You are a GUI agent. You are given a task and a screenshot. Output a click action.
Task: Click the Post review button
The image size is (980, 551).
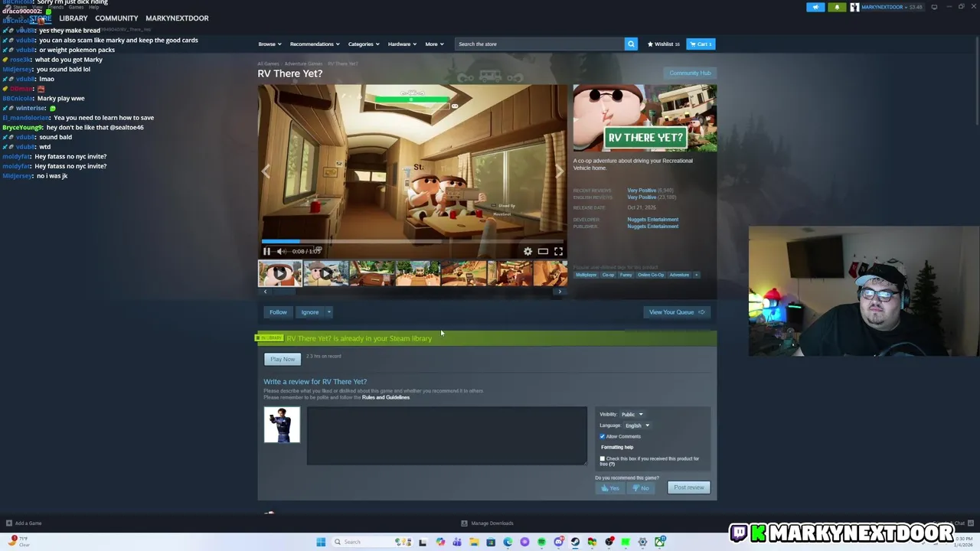point(689,487)
